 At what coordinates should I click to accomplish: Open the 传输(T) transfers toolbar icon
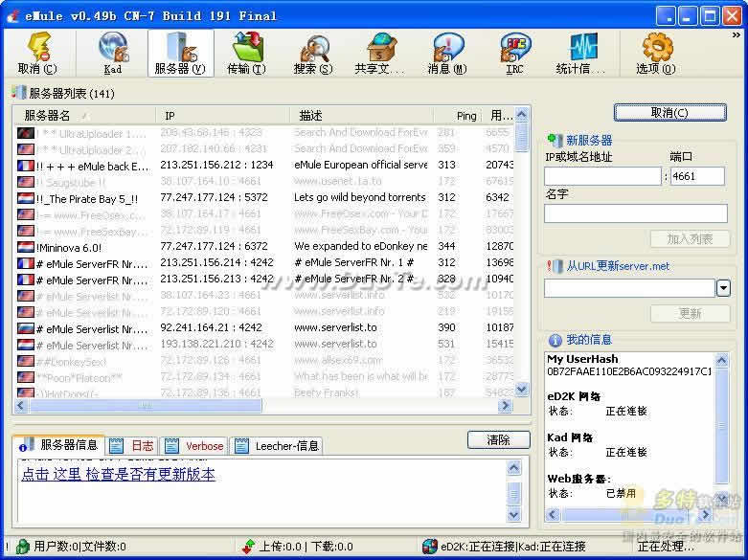point(247,53)
